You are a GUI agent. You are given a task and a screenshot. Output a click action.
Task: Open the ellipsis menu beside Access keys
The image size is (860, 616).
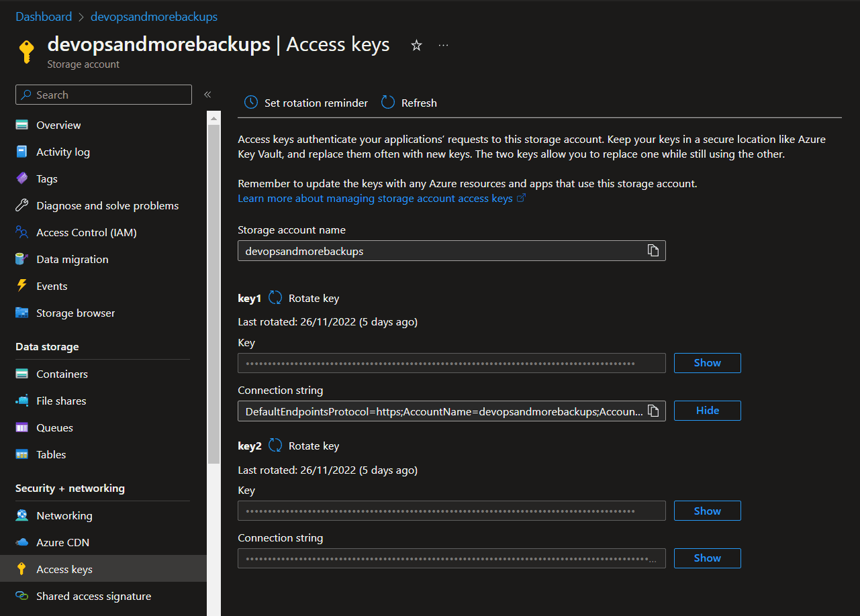click(443, 44)
